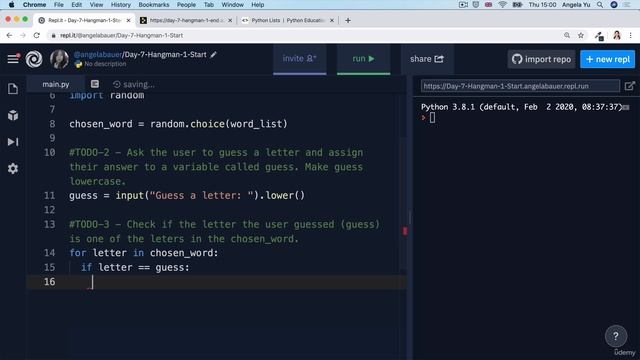Open the Packages cube icon in sidebar

(13, 116)
